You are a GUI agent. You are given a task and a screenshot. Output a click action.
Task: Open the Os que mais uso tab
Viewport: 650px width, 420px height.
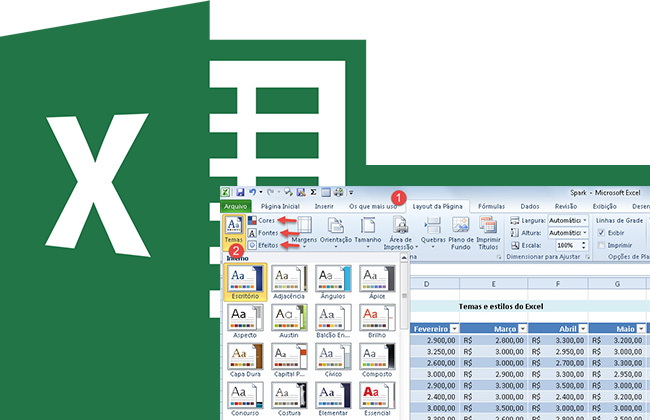click(x=373, y=206)
